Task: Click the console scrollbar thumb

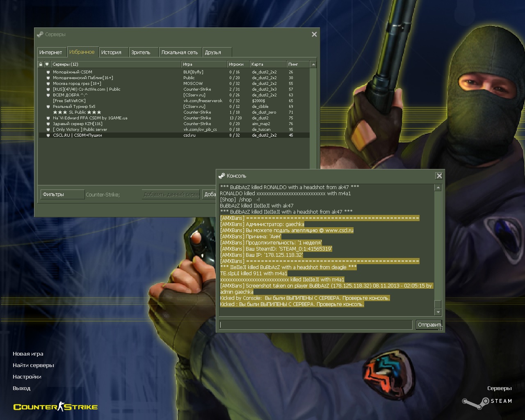Action: (x=438, y=304)
